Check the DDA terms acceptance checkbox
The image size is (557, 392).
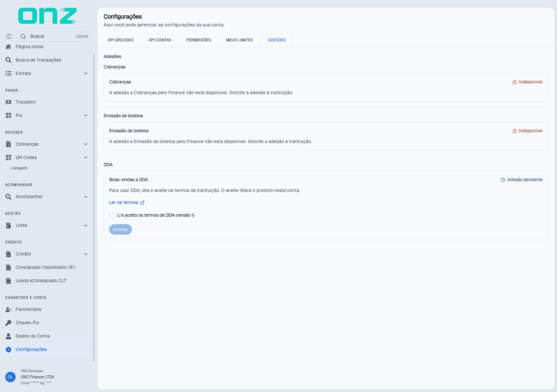(x=112, y=215)
